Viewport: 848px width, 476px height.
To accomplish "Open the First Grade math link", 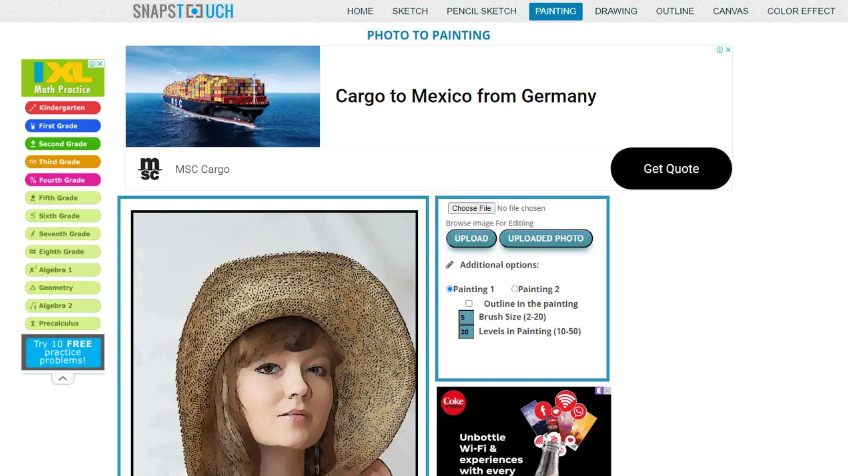I will [63, 125].
